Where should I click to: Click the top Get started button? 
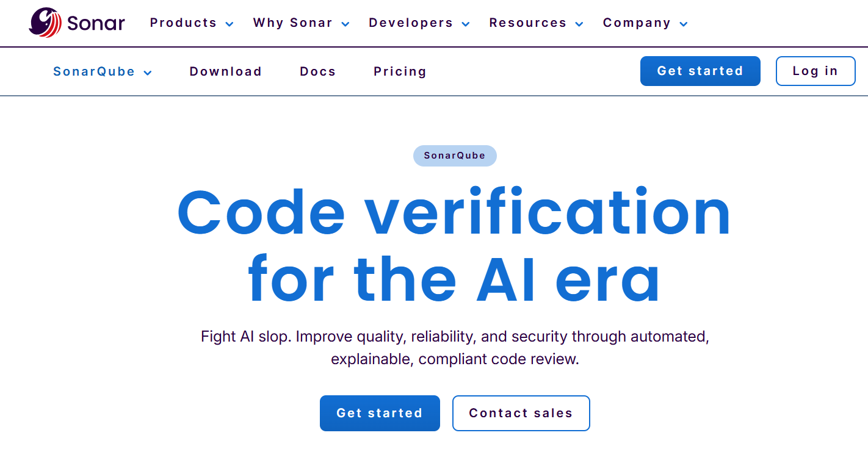pyautogui.click(x=700, y=71)
